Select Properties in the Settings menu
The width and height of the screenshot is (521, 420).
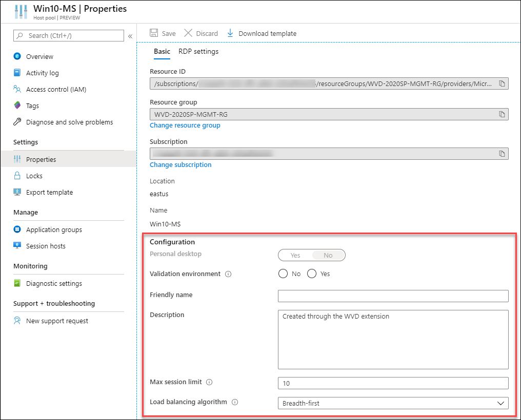tap(68, 159)
